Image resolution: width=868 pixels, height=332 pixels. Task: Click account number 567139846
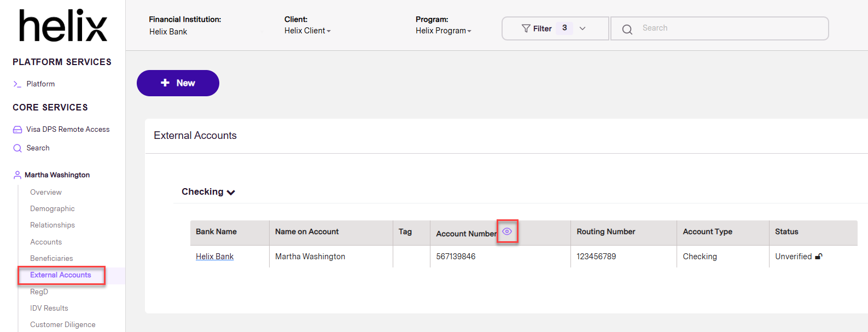point(456,257)
